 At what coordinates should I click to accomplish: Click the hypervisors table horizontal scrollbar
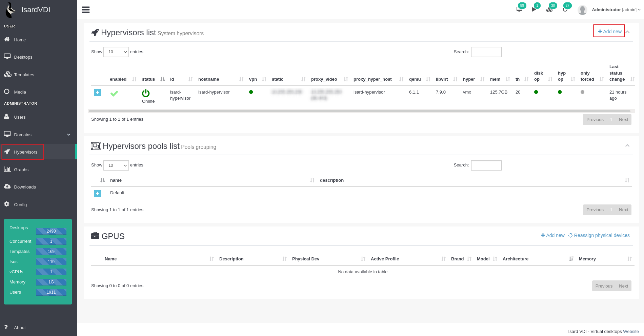point(359,111)
